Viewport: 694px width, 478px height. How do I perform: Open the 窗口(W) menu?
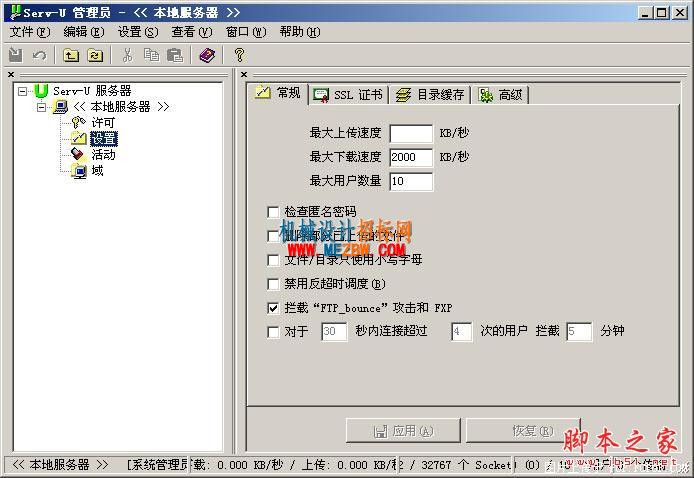coord(246,32)
